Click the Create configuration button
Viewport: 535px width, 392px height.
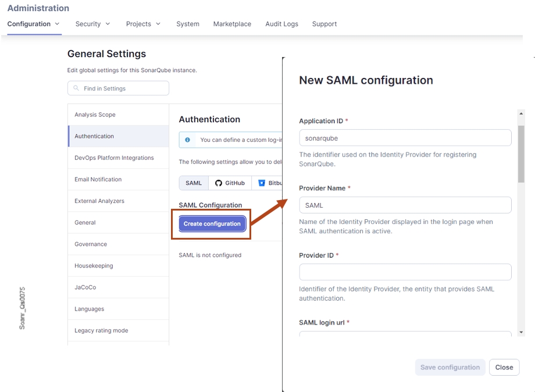(211, 223)
